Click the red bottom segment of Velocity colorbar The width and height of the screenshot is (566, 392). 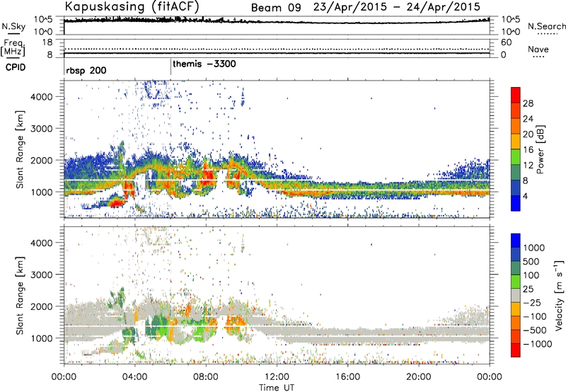click(x=516, y=350)
